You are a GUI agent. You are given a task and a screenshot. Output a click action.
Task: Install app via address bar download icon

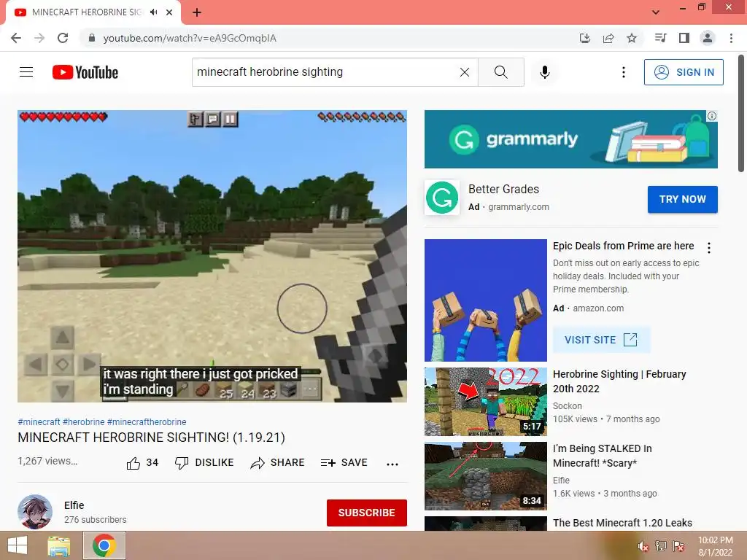point(585,38)
